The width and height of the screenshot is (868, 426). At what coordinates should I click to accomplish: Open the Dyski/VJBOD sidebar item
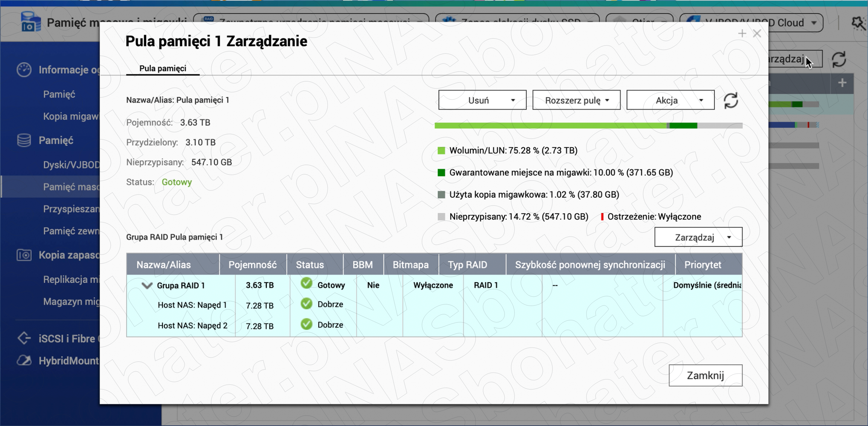(x=71, y=165)
